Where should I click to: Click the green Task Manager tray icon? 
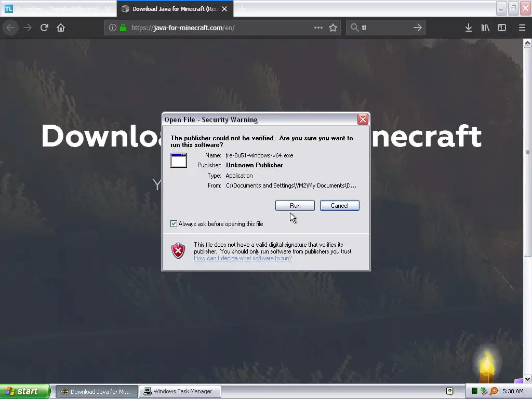click(475, 391)
